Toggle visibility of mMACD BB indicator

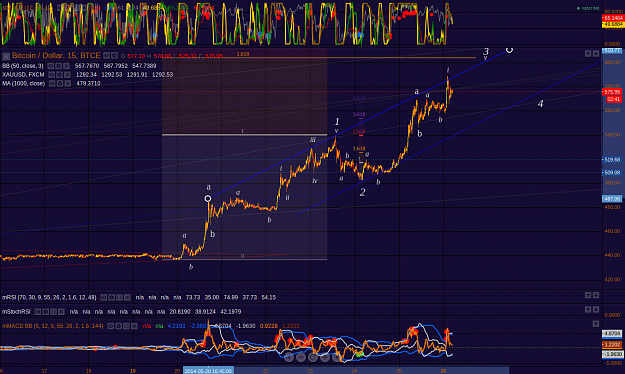pyautogui.click(x=111, y=326)
